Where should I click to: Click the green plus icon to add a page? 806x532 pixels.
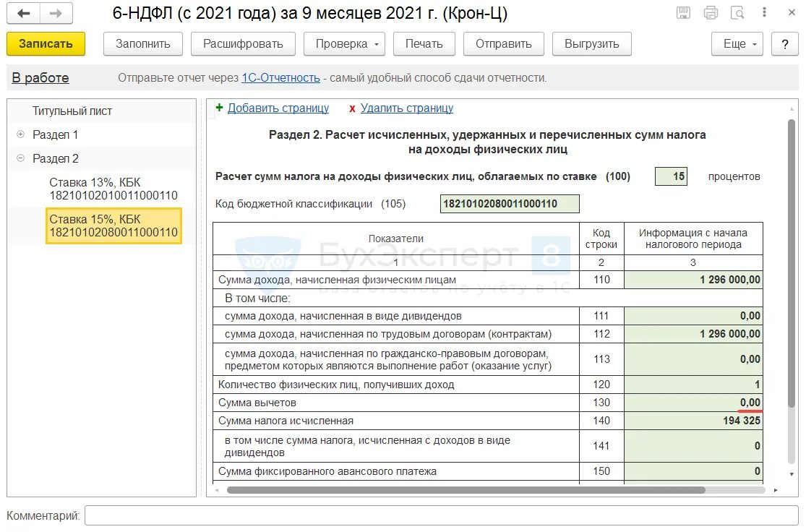(x=220, y=108)
